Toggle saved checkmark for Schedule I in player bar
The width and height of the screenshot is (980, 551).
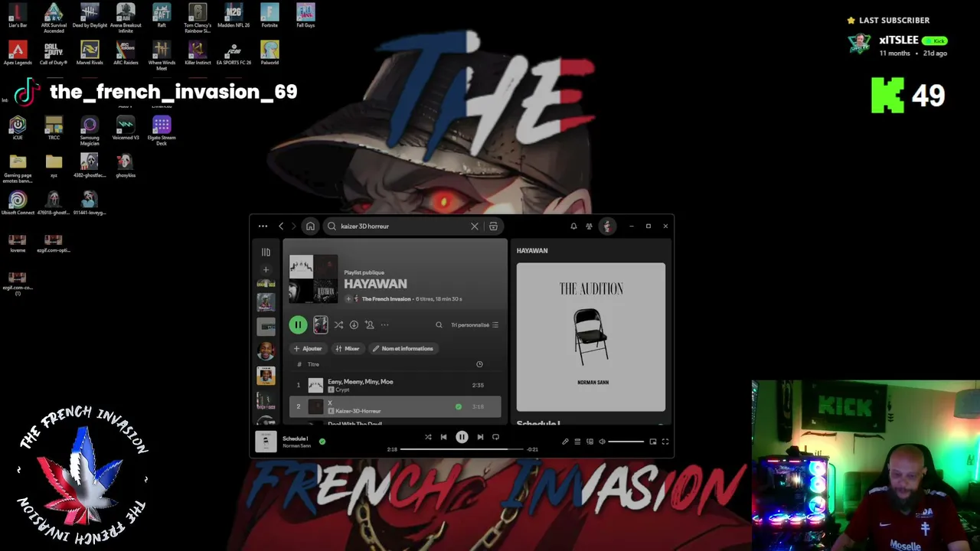[322, 442]
